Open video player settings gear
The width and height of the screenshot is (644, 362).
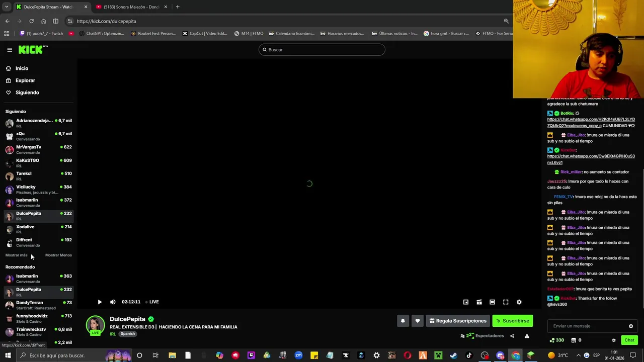coord(519,302)
